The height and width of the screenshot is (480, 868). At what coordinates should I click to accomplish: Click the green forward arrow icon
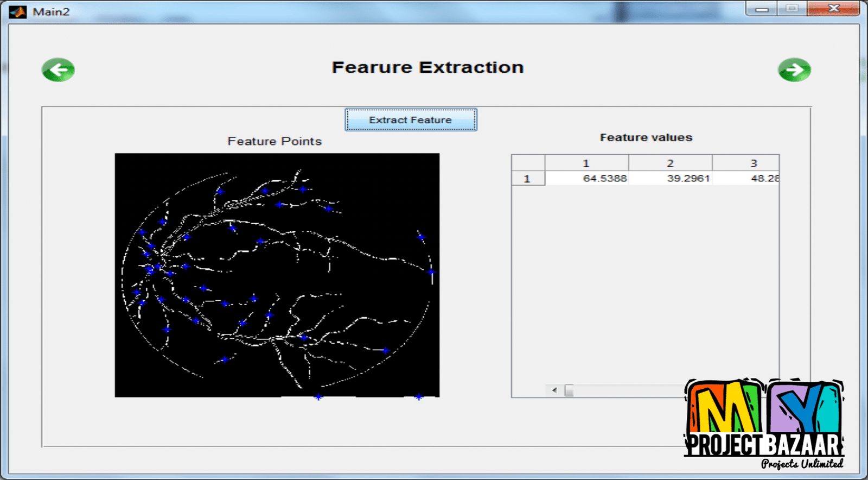pos(794,70)
